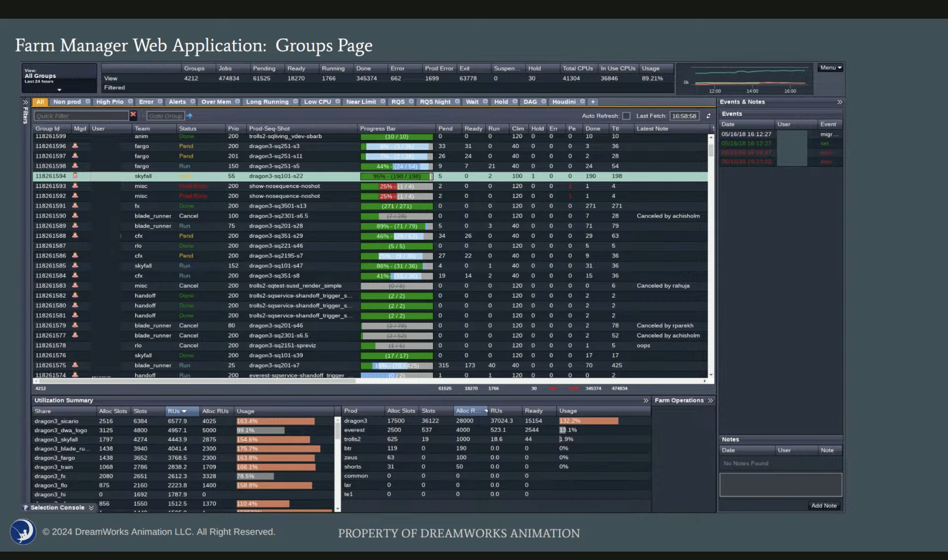Click progress bar of dragon3-sq101-s22

coord(396,176)
